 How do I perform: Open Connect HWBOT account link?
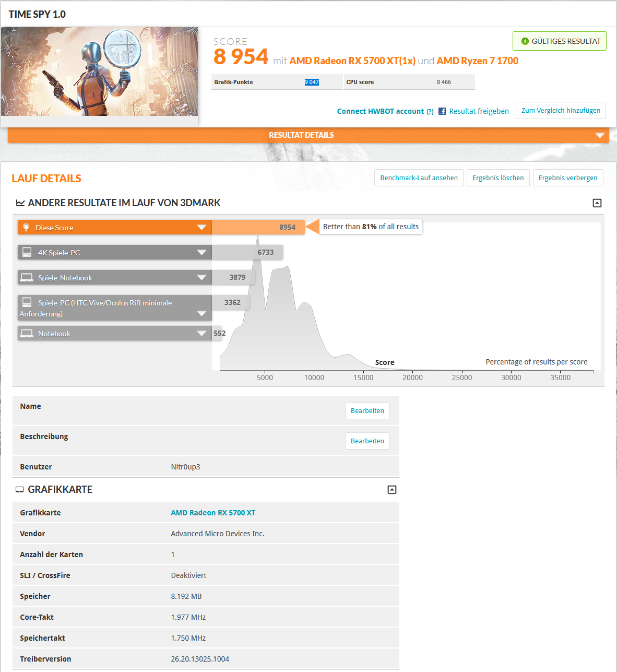click(381, 111)
